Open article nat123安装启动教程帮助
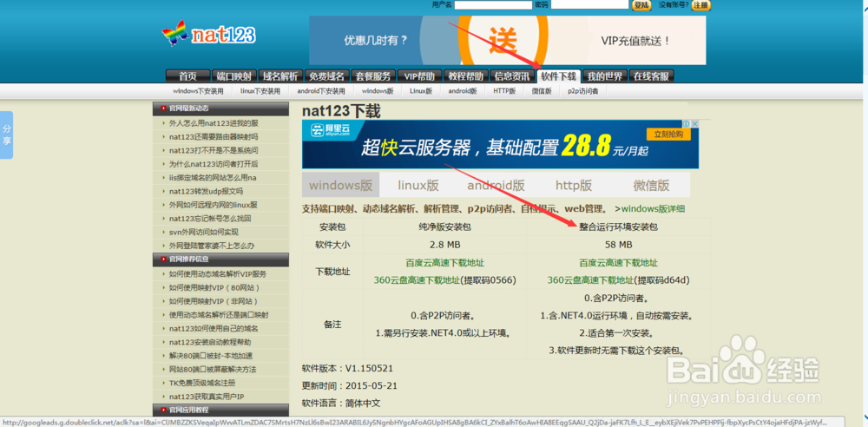 click(x=210, y=342)
